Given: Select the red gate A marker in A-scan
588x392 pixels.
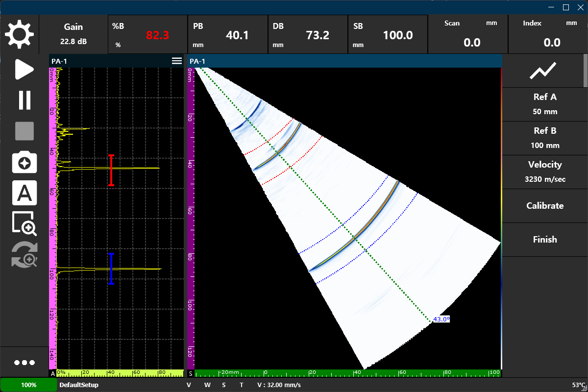Looking at the screenshot, I should pyautogui.click(x=111, y=170).
